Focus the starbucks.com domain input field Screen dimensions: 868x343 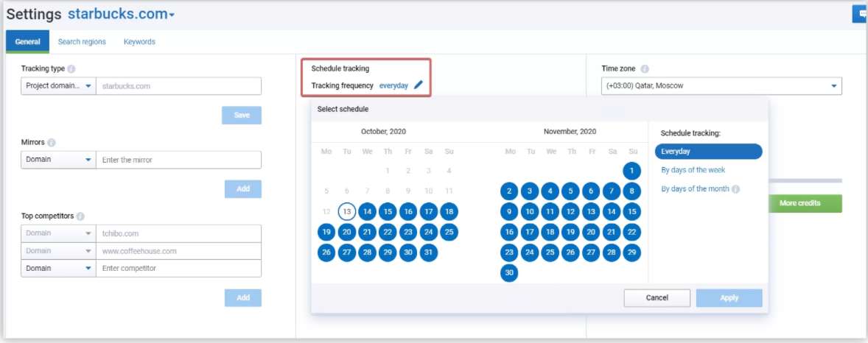[x=179, y=86]
